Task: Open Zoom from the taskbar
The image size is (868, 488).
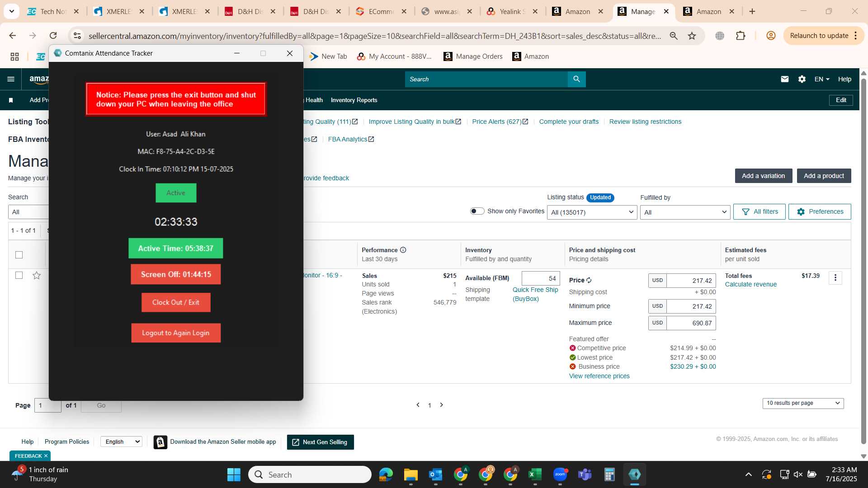Action: click(x=560, y=474)
